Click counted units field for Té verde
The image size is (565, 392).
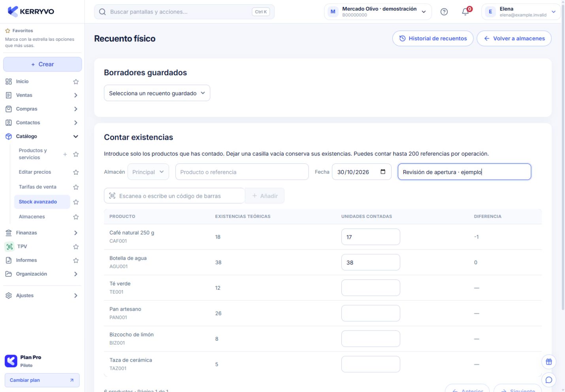[x=371, y=288]
